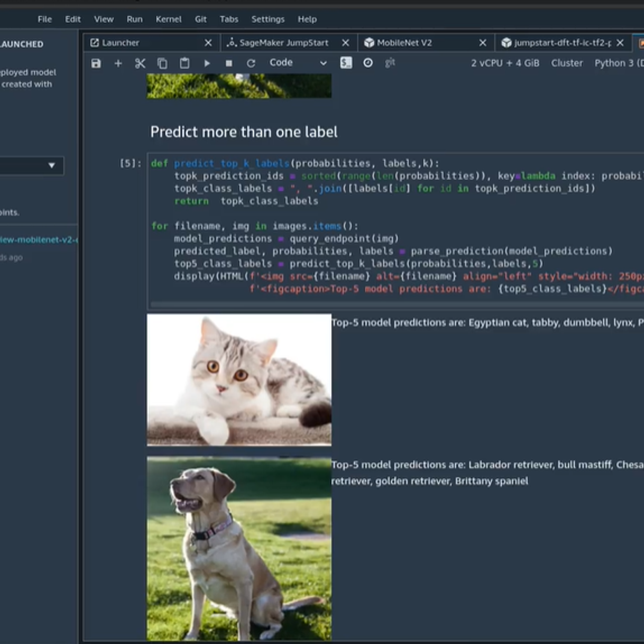Click the 'Predict more than one label' heading
644x644 pixels.
(244, 132)
